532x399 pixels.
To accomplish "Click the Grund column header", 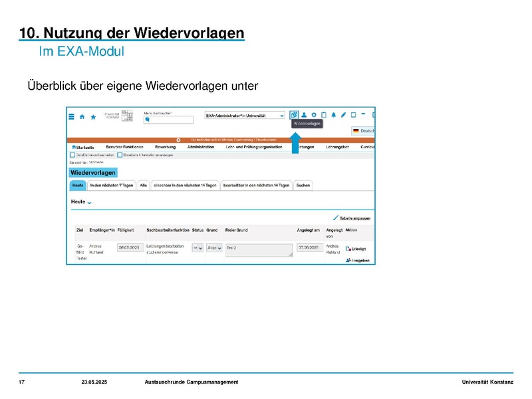I will [x=212, y=230].
